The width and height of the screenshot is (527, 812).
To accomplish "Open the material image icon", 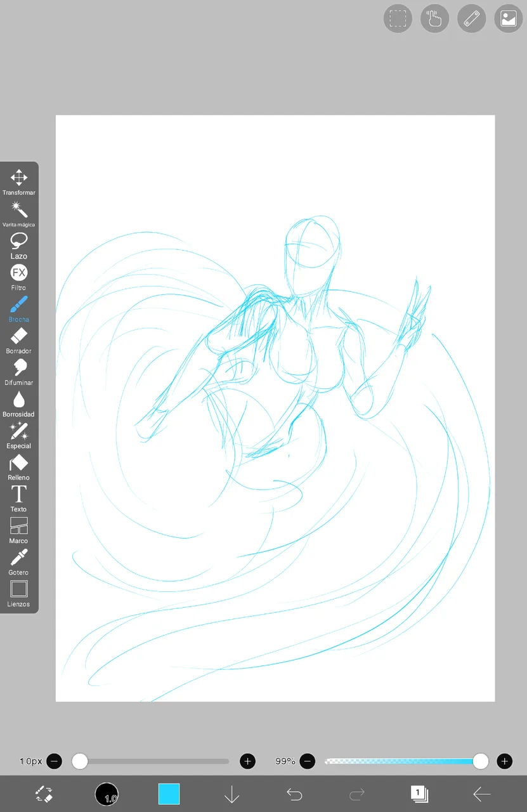I will coord(508,18).
